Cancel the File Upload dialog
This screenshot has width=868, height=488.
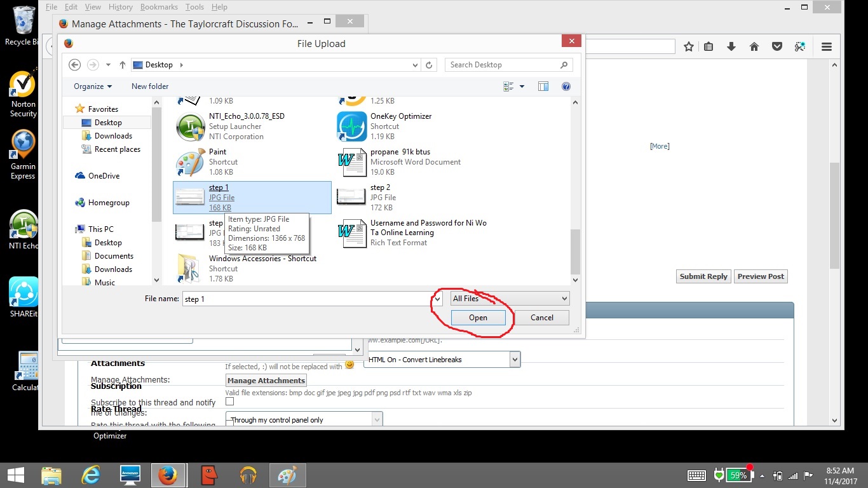click(542, 318)
